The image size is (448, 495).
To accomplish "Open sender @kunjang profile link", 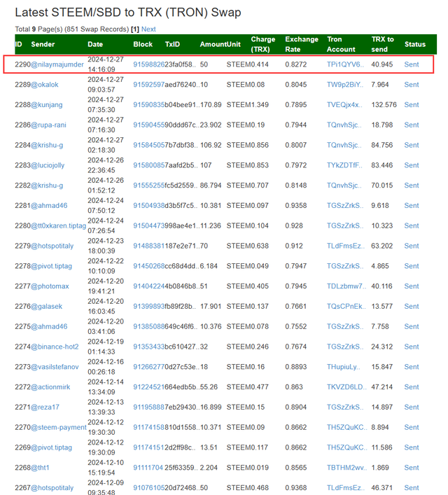I will (x=47, y=105).
